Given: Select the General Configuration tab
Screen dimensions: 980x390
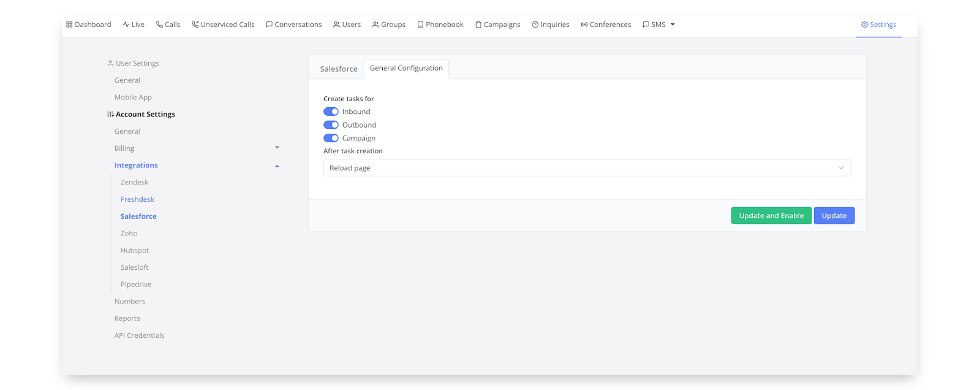Looking at the screenshot, I should (406, 68).
